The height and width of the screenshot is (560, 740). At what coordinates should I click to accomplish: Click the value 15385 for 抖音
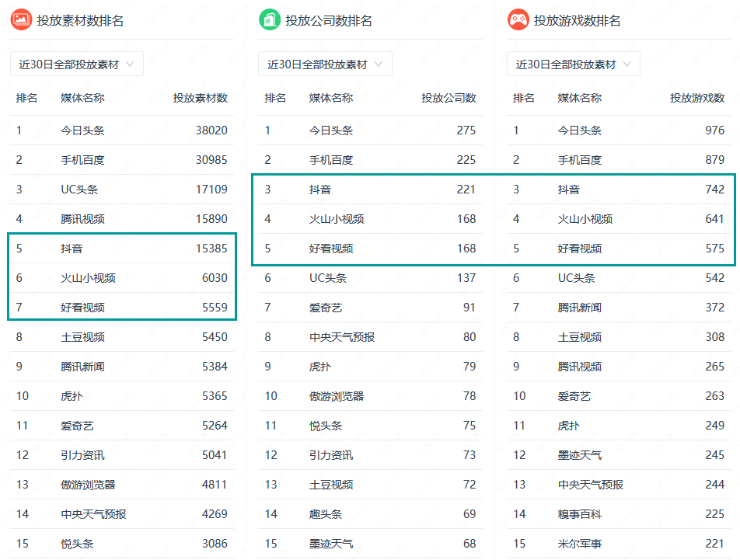pos(211,249)
